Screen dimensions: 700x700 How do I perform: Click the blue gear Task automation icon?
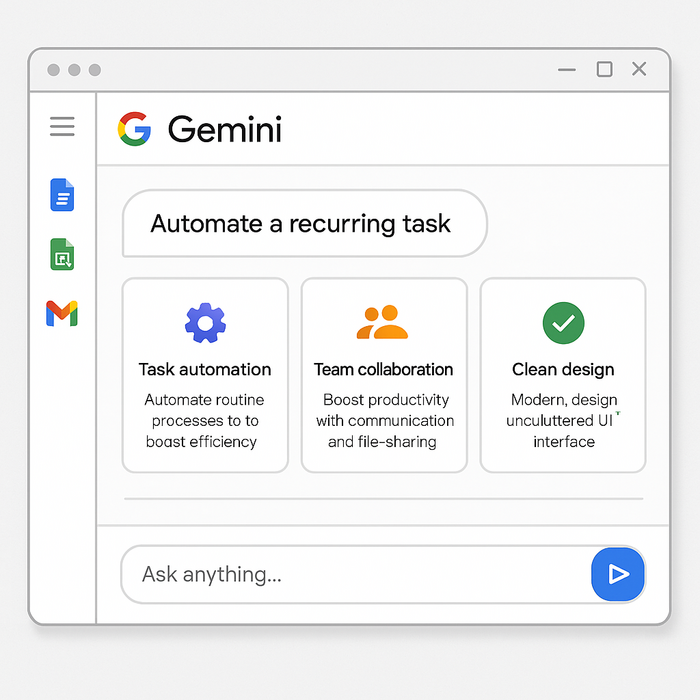click(205, 323)
